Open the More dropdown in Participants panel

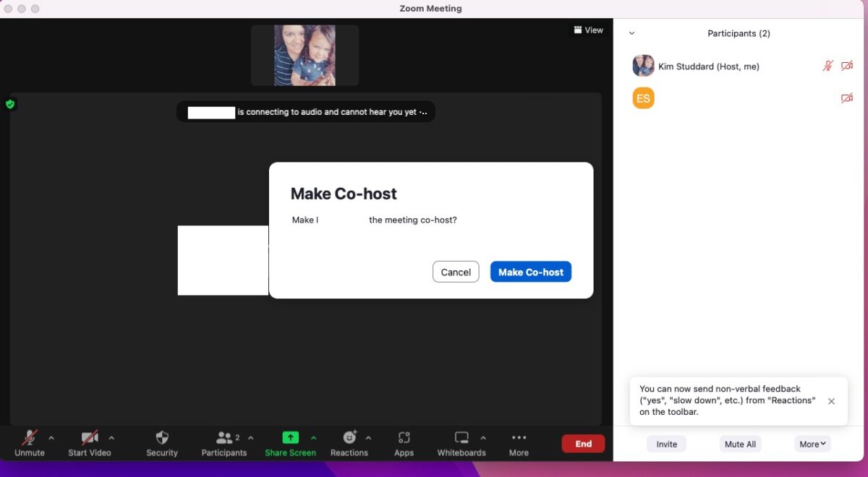click(x=813, y=444)
